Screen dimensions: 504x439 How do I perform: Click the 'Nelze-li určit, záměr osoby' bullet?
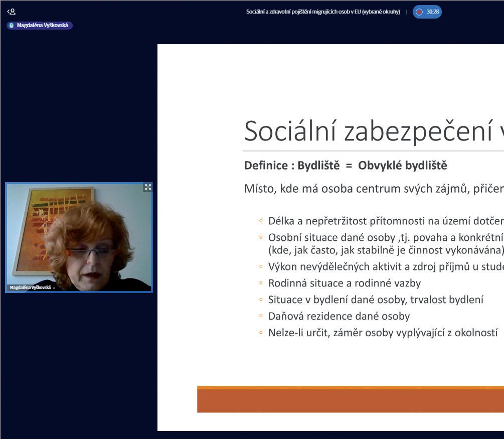(x=383, y=333)
